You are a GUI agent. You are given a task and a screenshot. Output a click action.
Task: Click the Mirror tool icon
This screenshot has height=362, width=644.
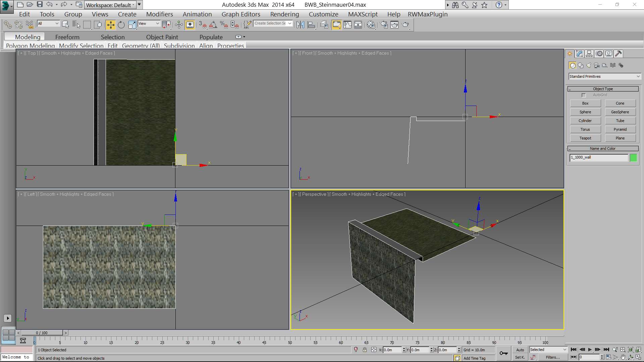(x=300, y=25)
